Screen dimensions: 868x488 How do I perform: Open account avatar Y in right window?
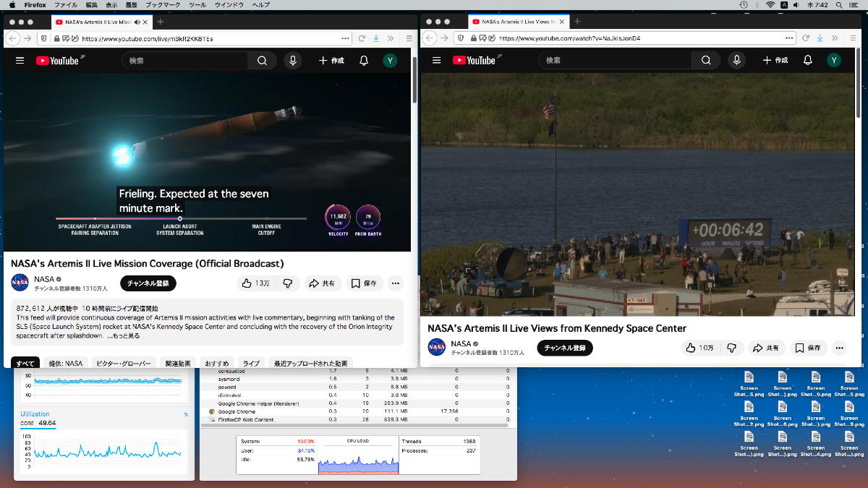coord(834,61)
